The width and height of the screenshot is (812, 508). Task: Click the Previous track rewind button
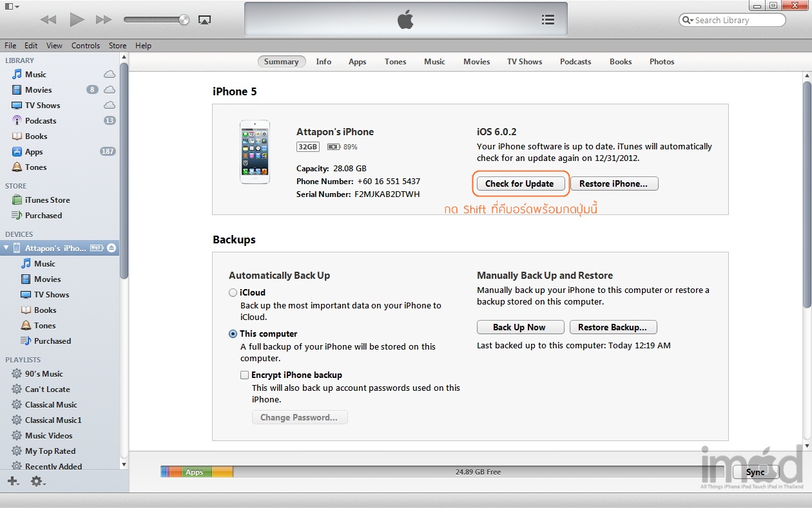pos(48,20)
